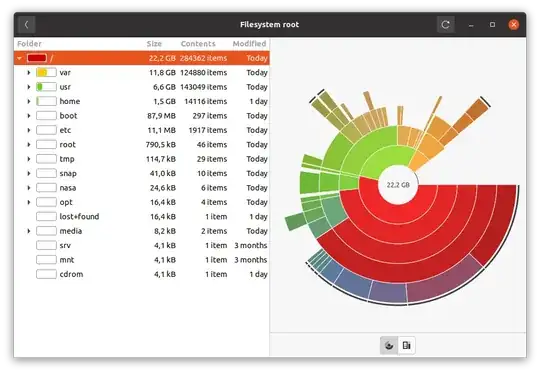The height and width of the screenshot is (373, 540).
Task: Rescan with the reload icon
Action: tap(445, 24)
